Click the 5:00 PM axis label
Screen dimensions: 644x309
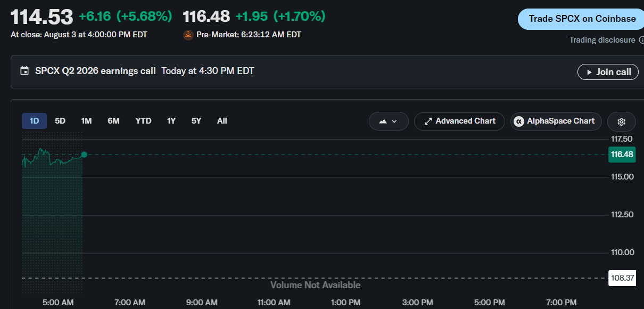coord(489,303)
